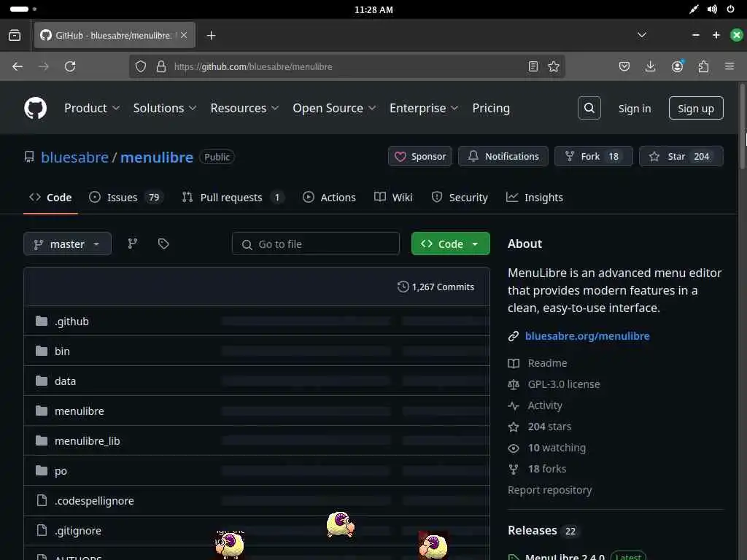Toggle reader view icon in address bar
Viewport: 747px width, 560px height.
click(x=533, y=66)
